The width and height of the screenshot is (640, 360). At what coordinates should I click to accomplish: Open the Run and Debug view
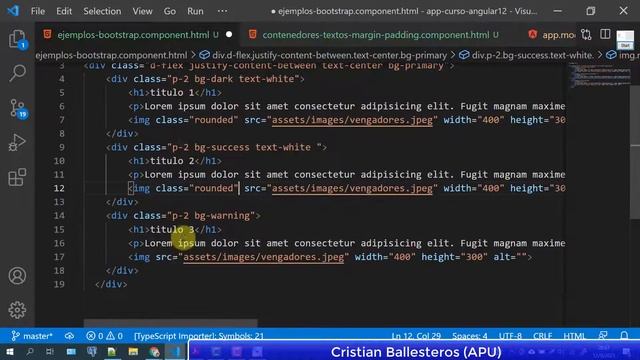click(17, 143)
